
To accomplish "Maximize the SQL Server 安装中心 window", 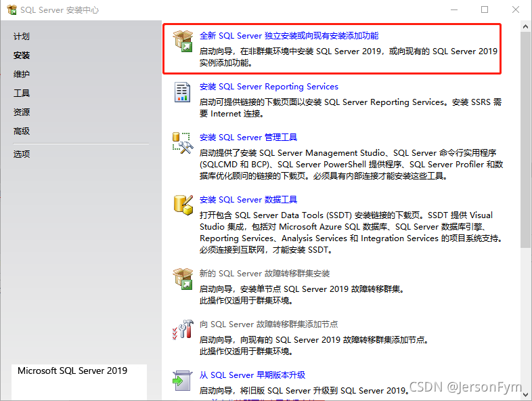I will point(485,10).
